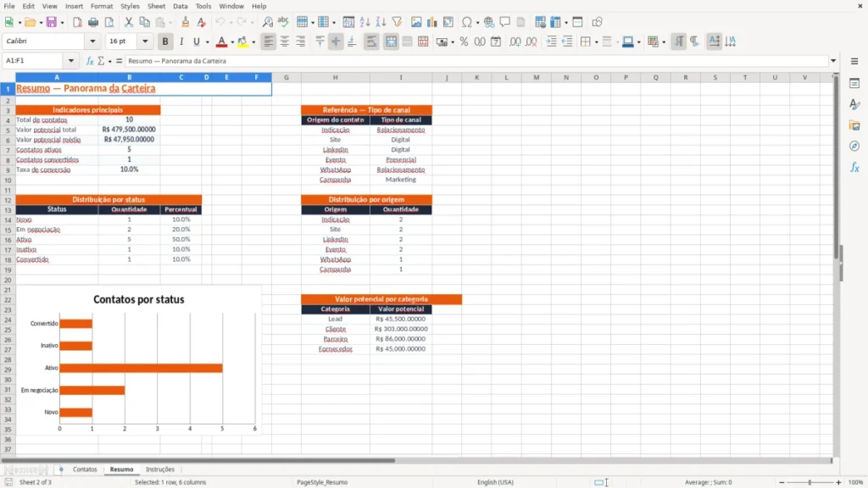Viewport: 868px width, 488px height.
Task: Open Borders dropdown arrow
Action: point(596,42)
